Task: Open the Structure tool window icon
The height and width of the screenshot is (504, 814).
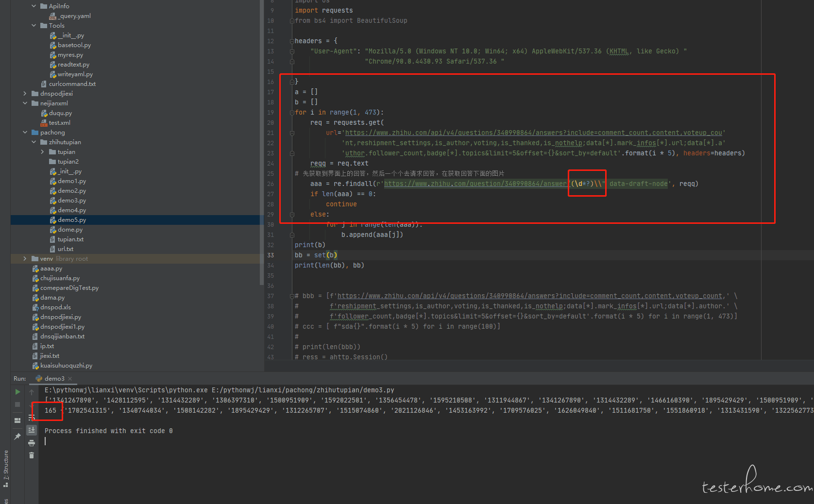Action: [x=6, y=485]
